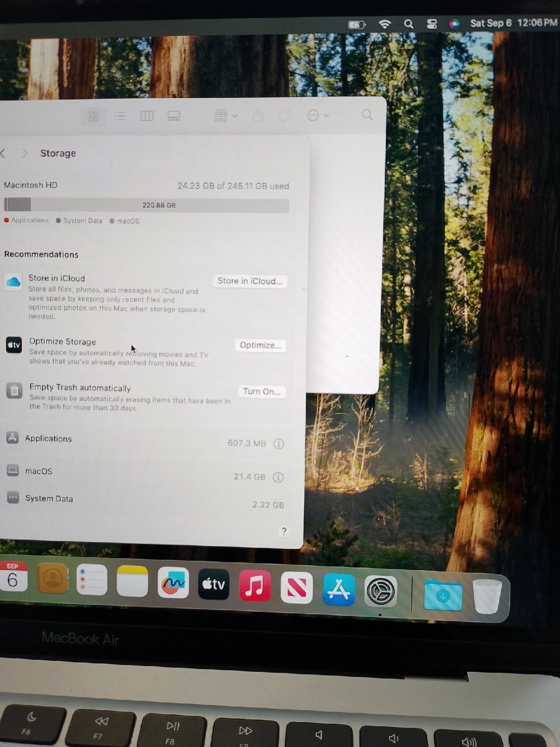Show info for Applications storage
Screen dimensions: 560x747
(279, 444)
